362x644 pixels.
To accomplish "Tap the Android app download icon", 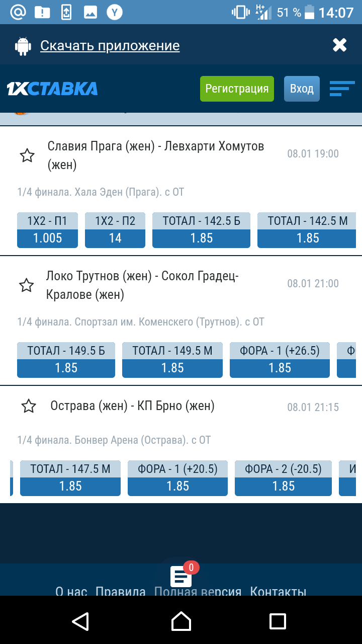I will coord(23,46).
